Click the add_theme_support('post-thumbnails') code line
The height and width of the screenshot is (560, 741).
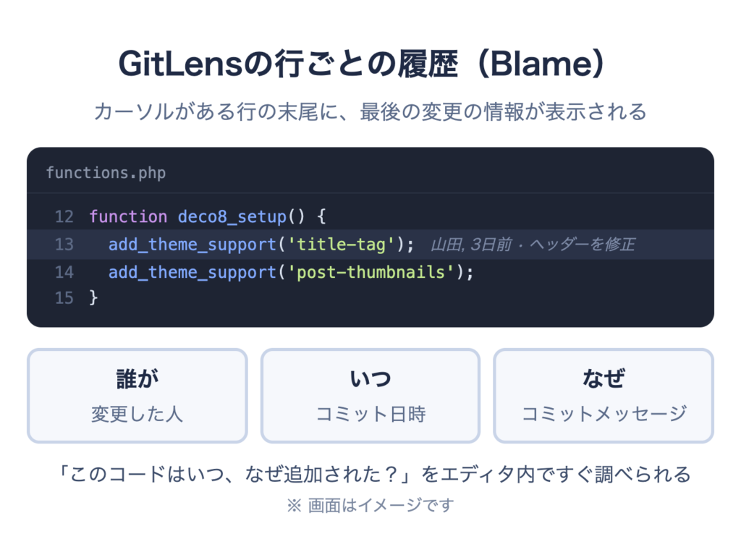(291, 272)
